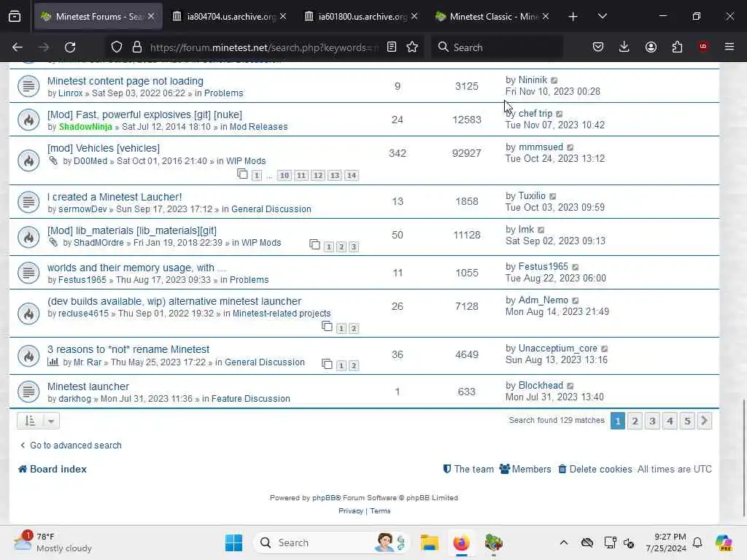Screen dimensions: 747x560
Task: Open [mod] Vehicles [vehicles] topic
Action: [104, 148]
